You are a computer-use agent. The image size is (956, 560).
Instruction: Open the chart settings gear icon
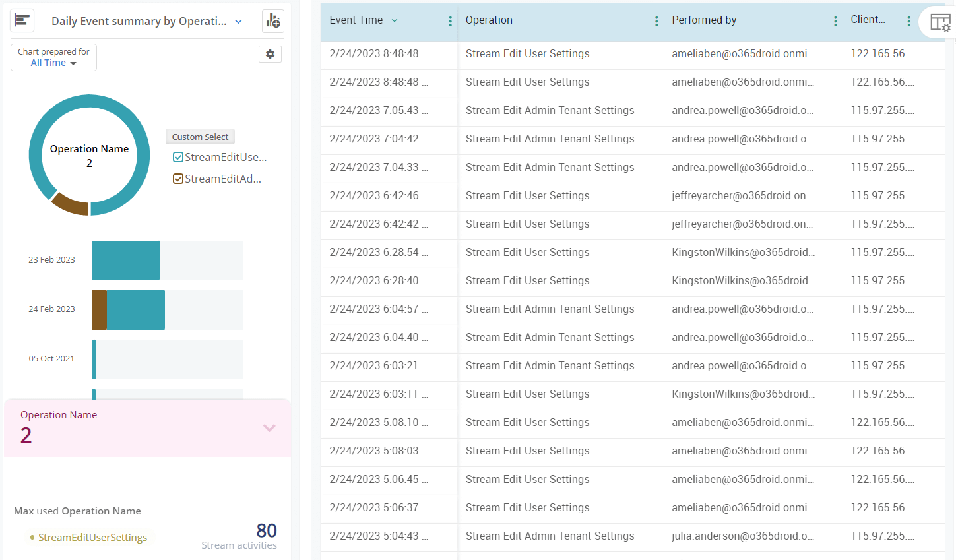click(x=270, y=53)
